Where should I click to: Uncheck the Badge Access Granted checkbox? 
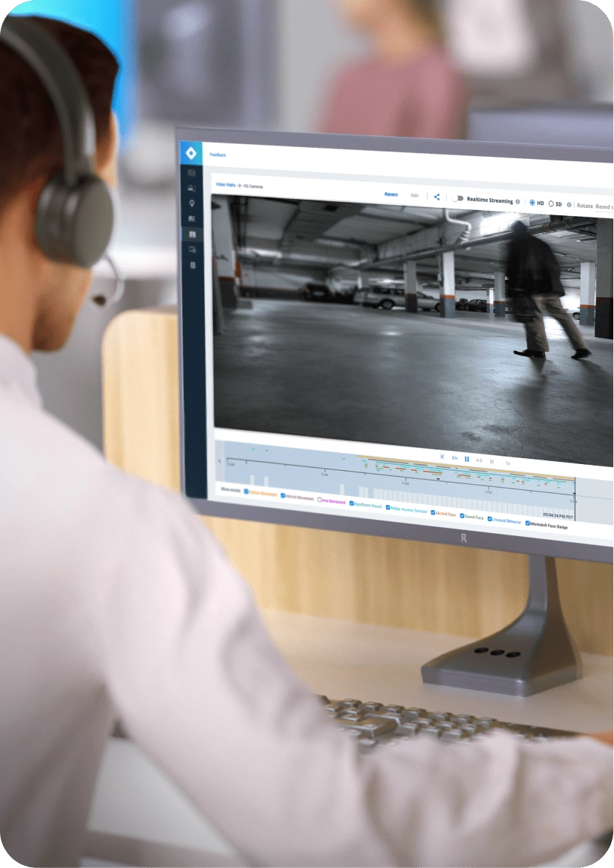pos(388,507)
